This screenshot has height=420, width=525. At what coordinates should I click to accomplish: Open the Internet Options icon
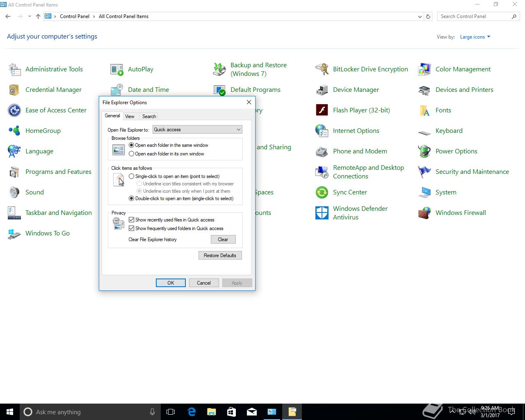[322, 131]
